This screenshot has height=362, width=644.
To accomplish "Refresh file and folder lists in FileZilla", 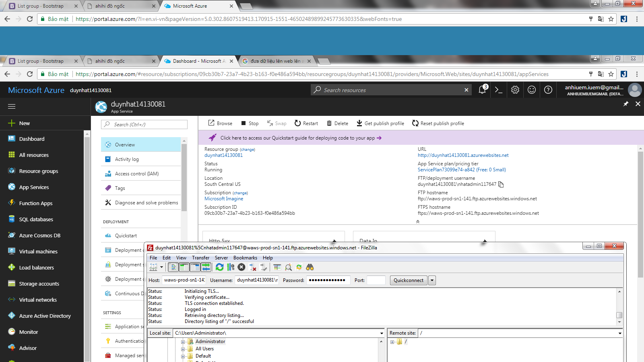I will coord(219,267).
